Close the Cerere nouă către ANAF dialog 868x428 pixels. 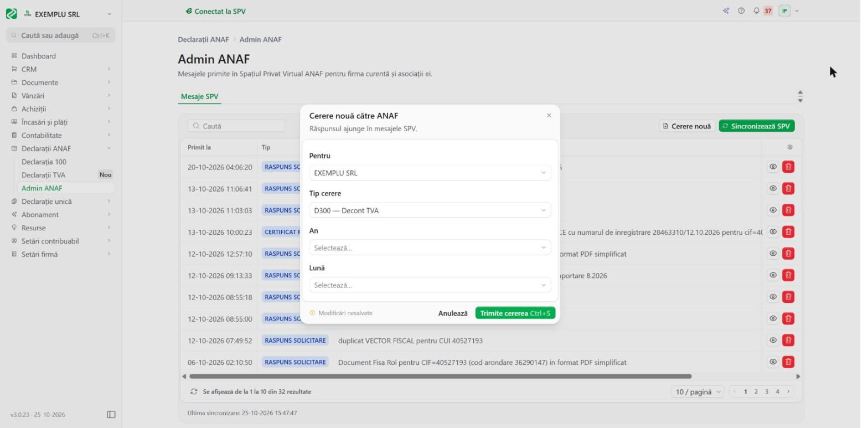[549, 116]
